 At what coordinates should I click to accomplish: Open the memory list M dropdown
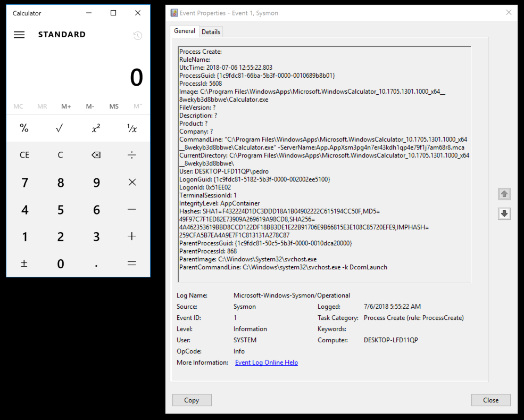(138, 106)
